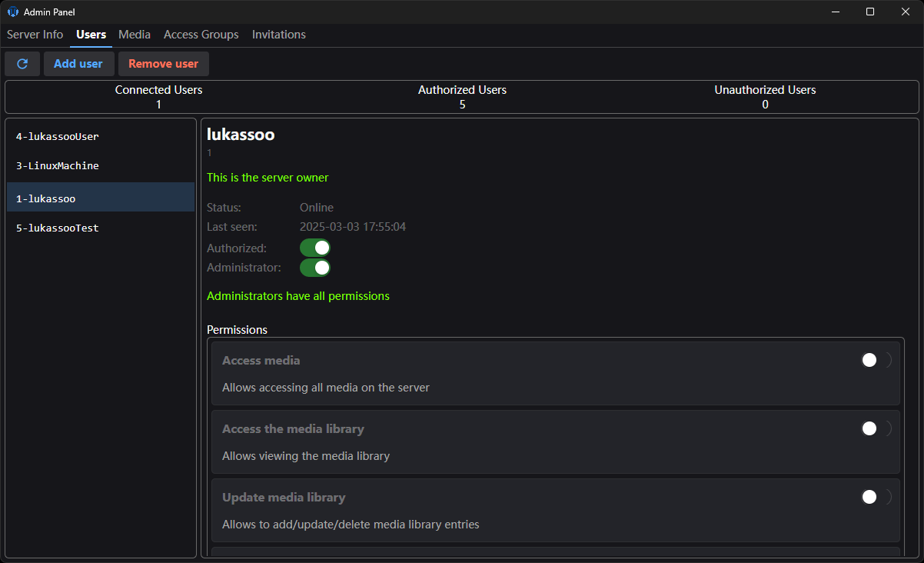Enable Access the media library permission
The height and width of the screenshot is (563, 924).
tap(876, 428)
